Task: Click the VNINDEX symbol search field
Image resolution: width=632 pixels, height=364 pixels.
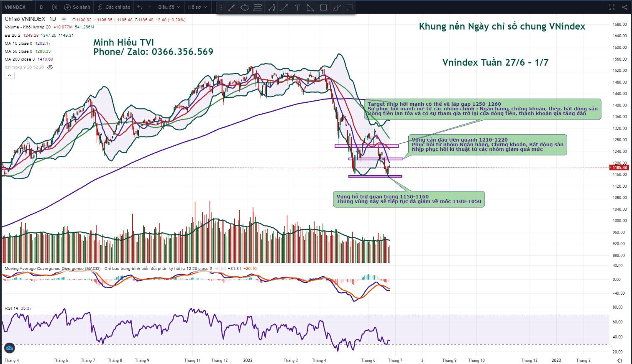Action: (15, 7)
